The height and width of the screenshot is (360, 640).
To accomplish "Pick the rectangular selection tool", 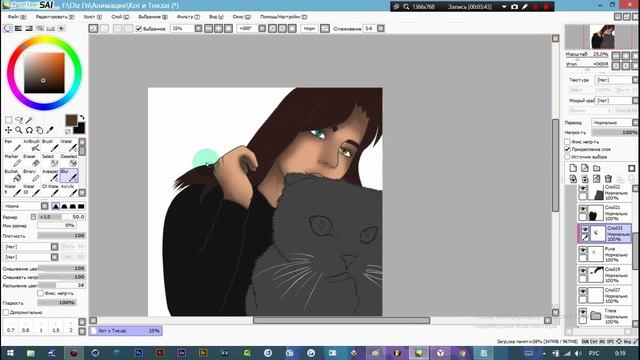I will (x=8, y=120).
